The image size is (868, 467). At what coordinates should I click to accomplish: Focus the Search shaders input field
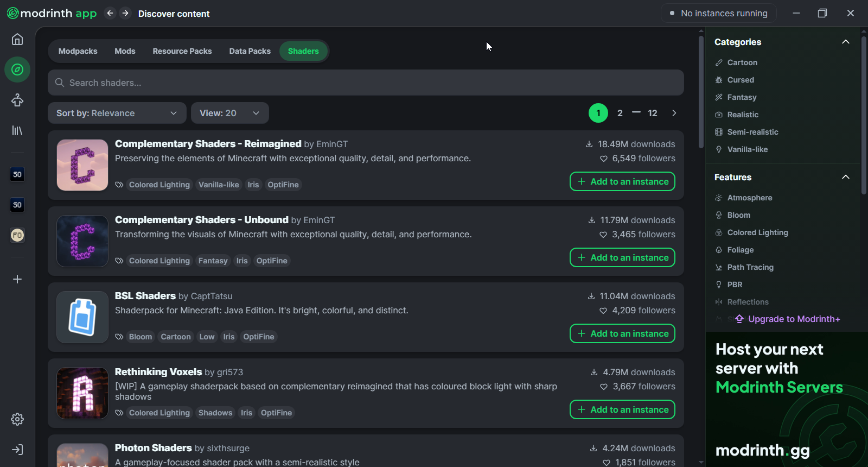coord(366,83)
